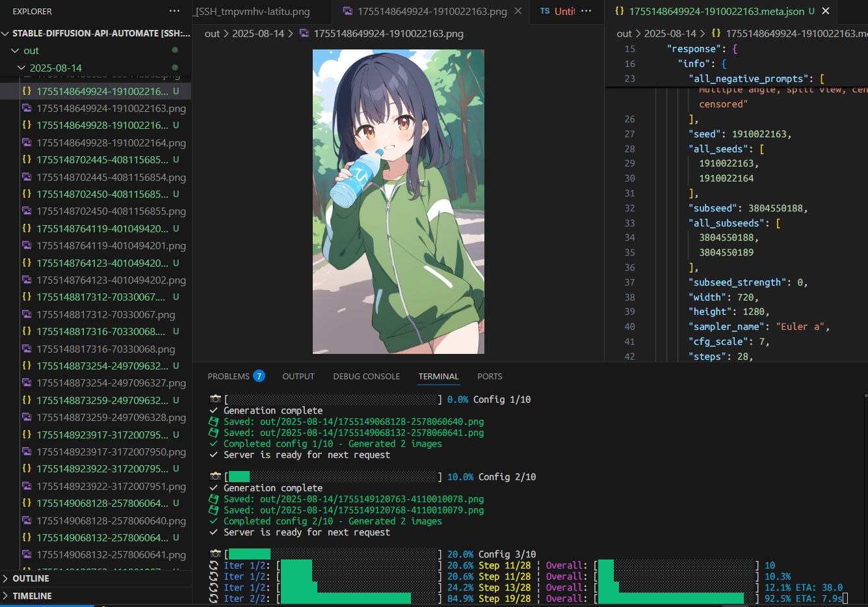Click the "cfg_scale": 7 line
This screenshot has height=607, width=868.
coord(729,342)
